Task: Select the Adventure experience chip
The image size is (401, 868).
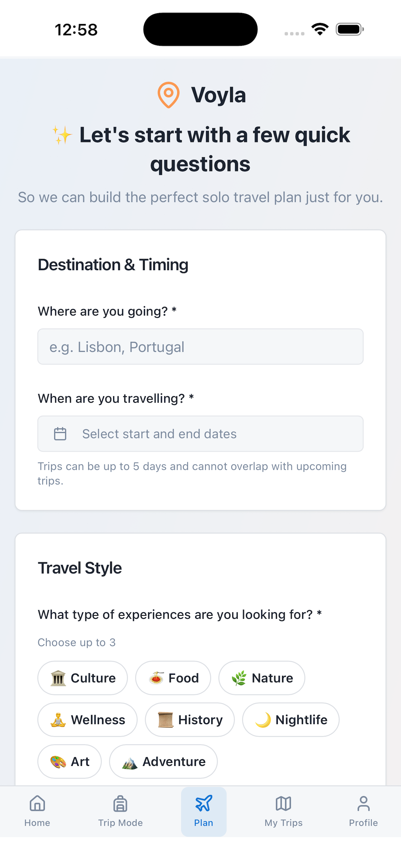Action: pos(163,761)
